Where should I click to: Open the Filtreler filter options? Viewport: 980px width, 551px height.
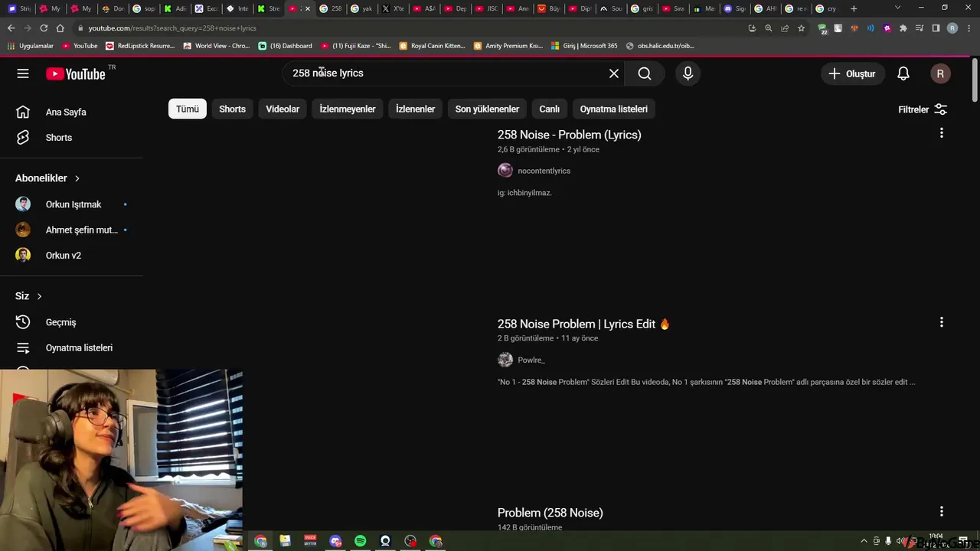pyautogui.click(x=923, y=109)
